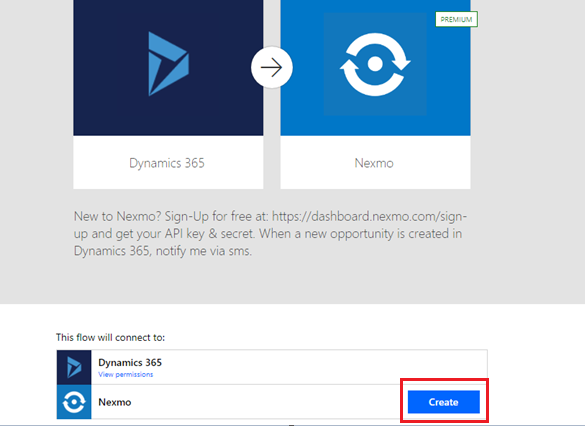Click Dynamics 365 name in connection list
The height and width of the screenshot is (426, 585).
tap(130, 363)
